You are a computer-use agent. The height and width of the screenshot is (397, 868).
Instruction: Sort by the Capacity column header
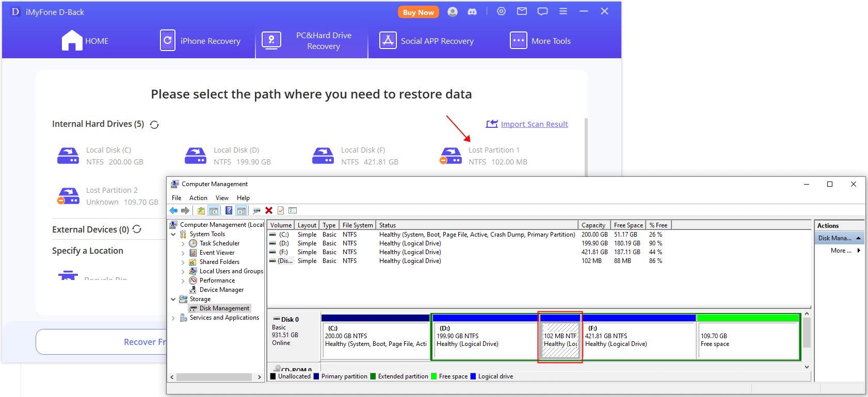pyautogui.click(x=594, y=225)
